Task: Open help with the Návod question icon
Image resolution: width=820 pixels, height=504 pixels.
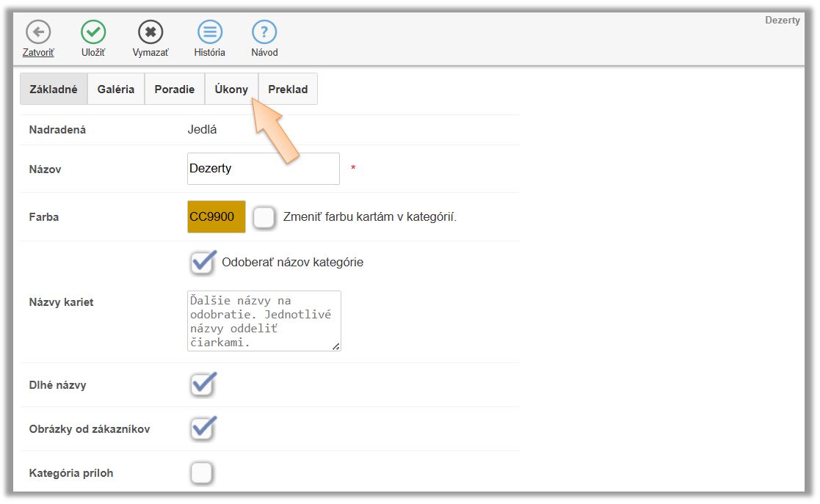Action: pyautogui.click(x=264, y=32)
